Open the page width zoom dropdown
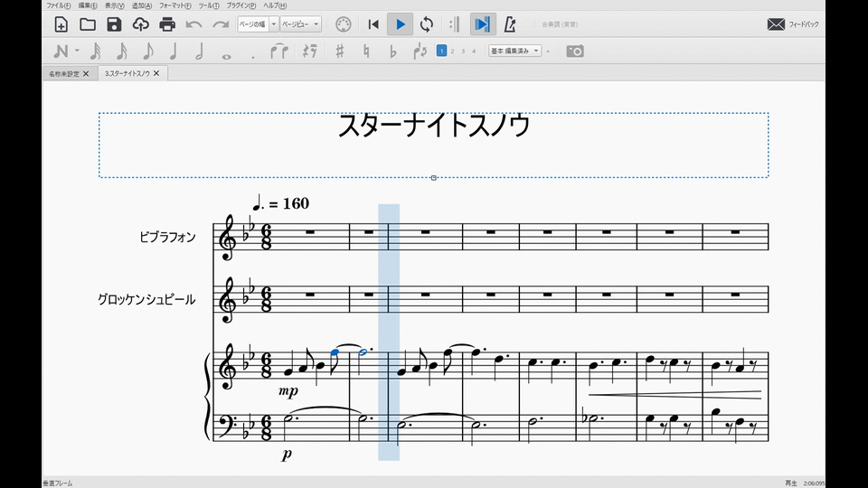Viewport: 868px width, 488px height. pos(257,24)
